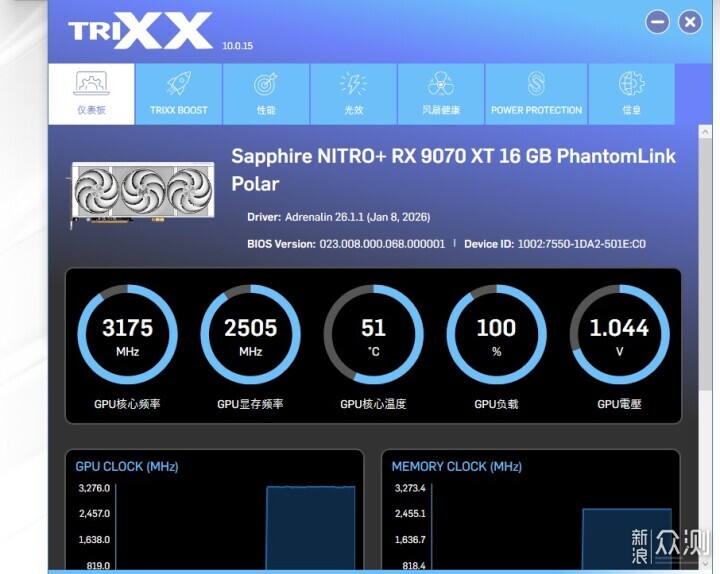Click the BIOS Version 023.008.000.068.000001 text
This screenshot has width=720, height=574.
[x=346, y=244]
